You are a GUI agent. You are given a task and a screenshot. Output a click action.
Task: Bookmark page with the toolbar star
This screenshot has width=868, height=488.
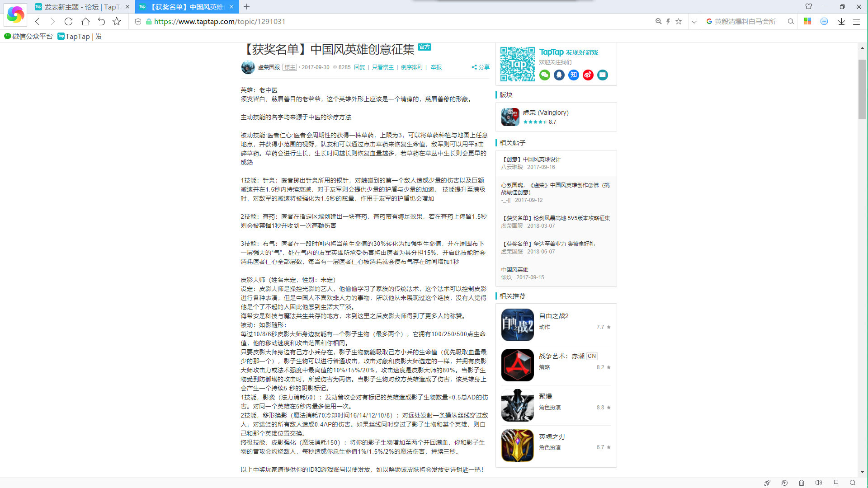[x=117, y=21]
